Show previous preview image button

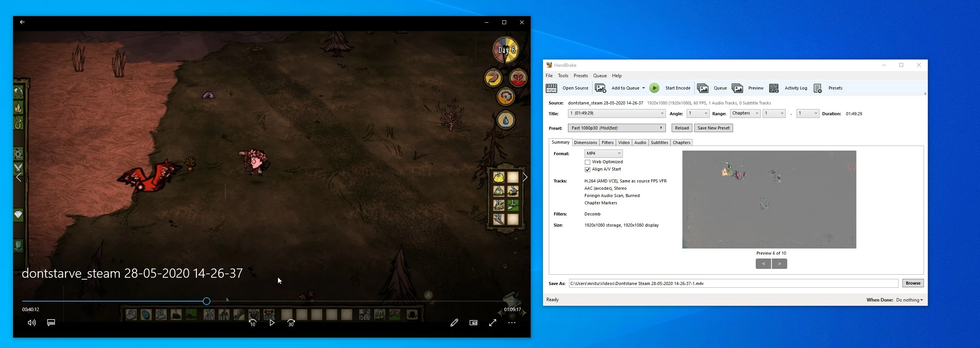(763, 263)
